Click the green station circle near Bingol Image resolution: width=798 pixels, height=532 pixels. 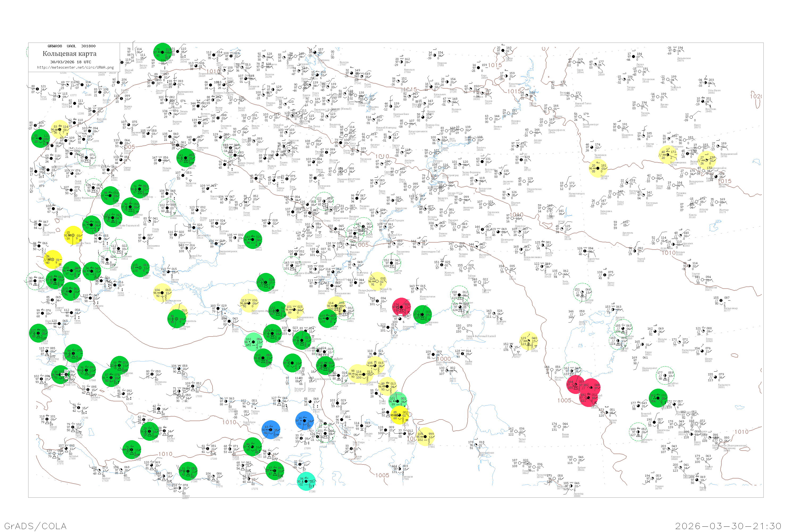(252, 447)
